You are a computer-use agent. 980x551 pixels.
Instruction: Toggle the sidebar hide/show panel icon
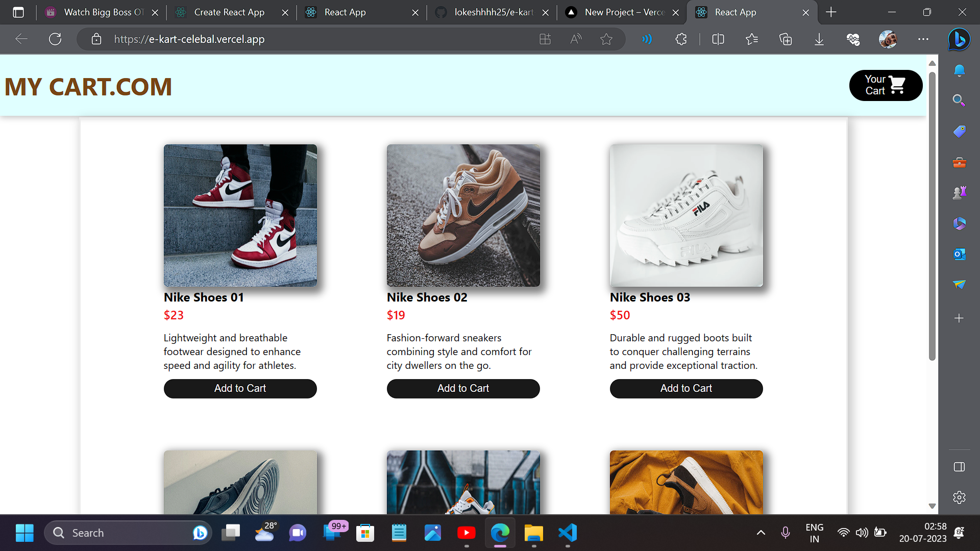(959, 467)
